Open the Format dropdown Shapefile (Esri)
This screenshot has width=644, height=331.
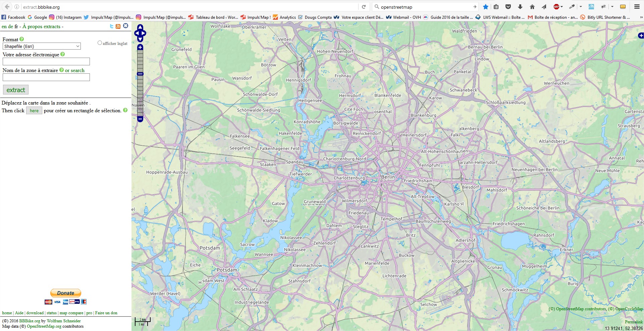pos(42,46)
